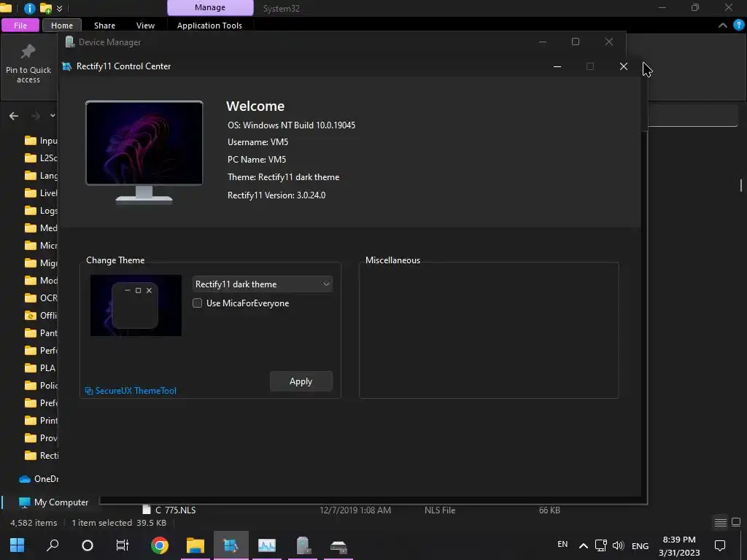747x560 pixels.
Task: Select OneDrive in navigation pane
Action: 38,479
